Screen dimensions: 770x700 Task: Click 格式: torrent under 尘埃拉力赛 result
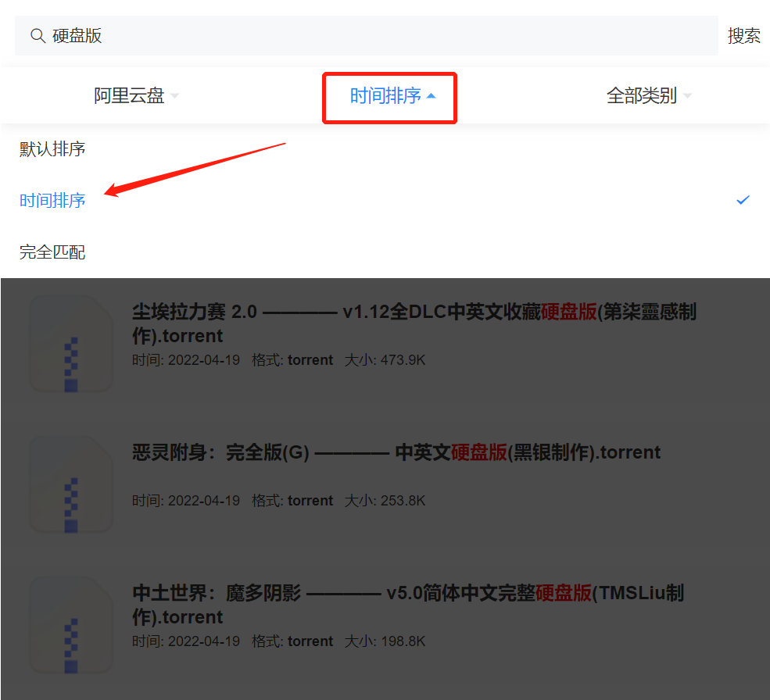tap(292, 360)
